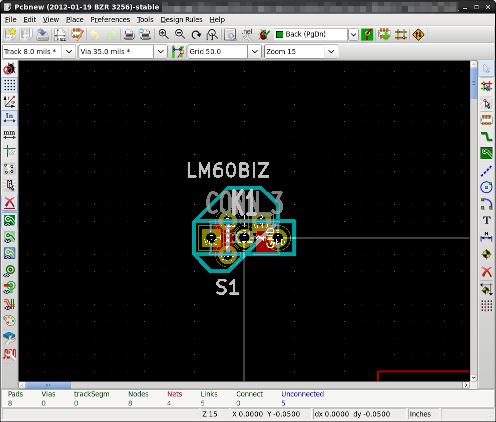Select the red X delete items tool
The width and height of the screenshot is (496, 422).
[487, 272]
